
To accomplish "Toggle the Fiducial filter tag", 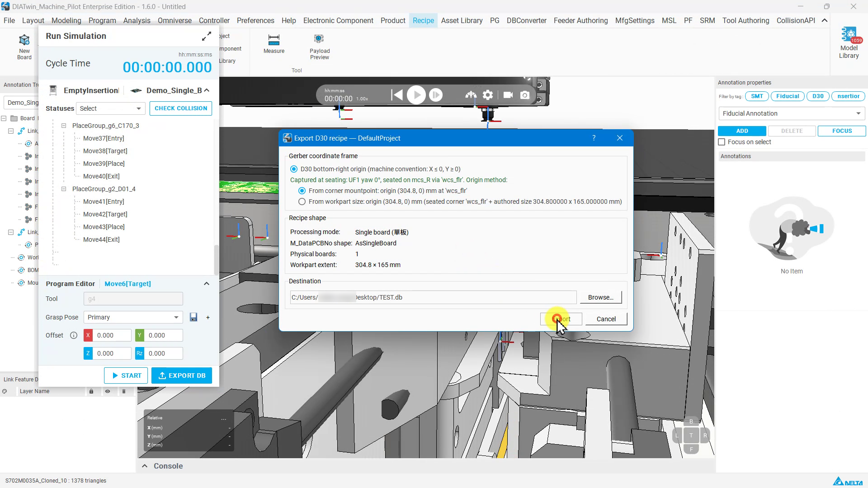I will point(788,96).
